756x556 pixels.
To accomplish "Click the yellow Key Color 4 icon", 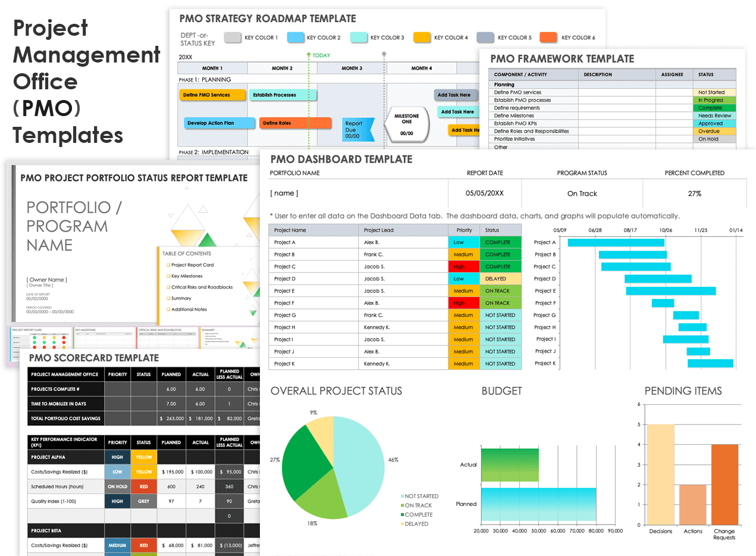I will pyautogui.click(x=422, y=37).
